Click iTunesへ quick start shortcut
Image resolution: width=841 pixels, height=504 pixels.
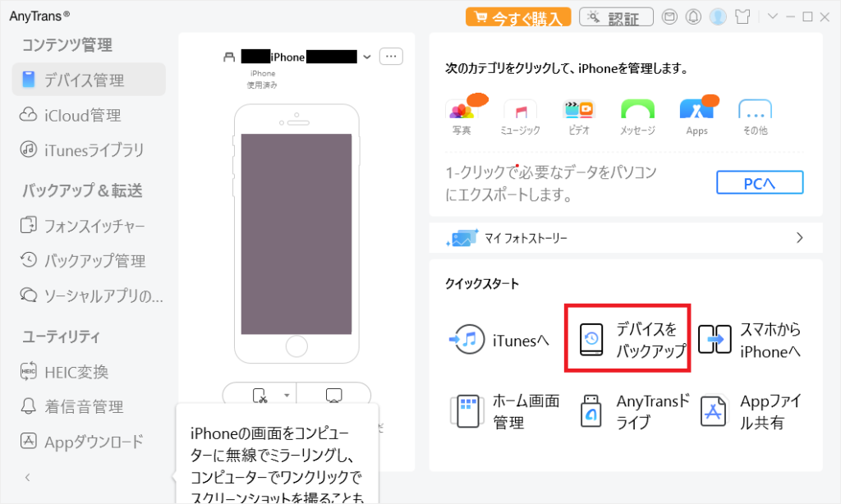tap(499, 339)
